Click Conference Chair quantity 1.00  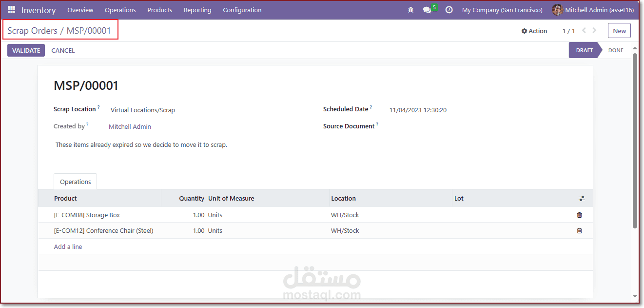pos(198,230)
